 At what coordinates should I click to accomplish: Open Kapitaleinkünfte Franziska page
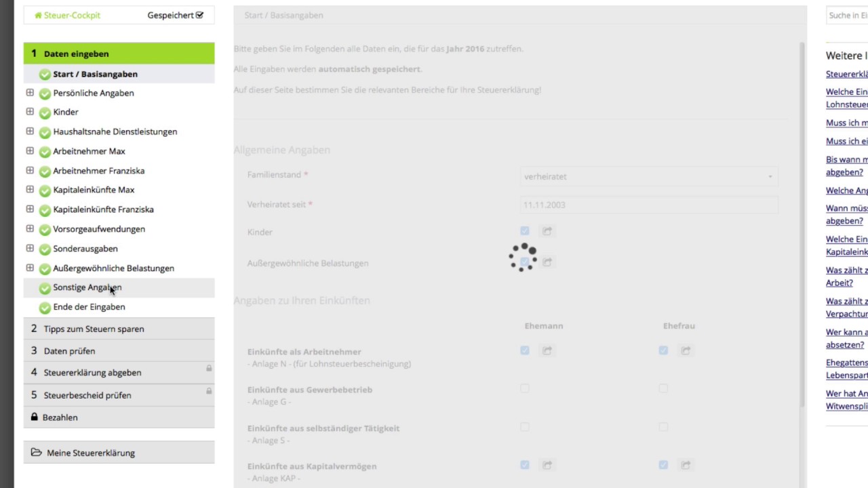coord(104,209)
